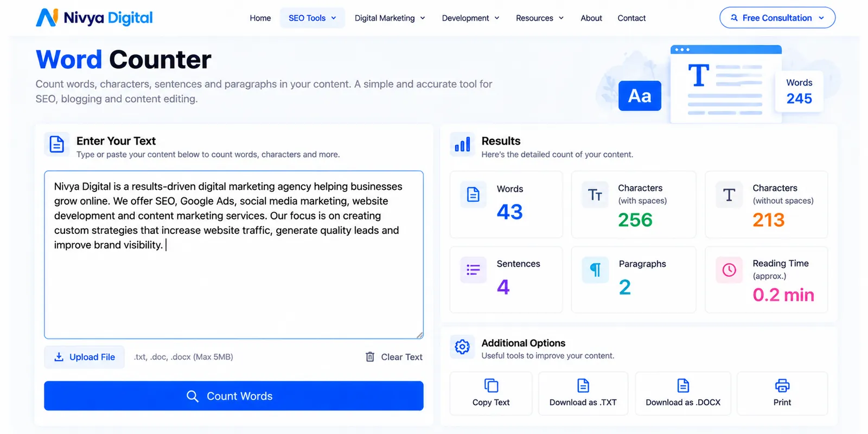
Task: Click the Paragraphs pilcrow icon
Action: (595, 270)
